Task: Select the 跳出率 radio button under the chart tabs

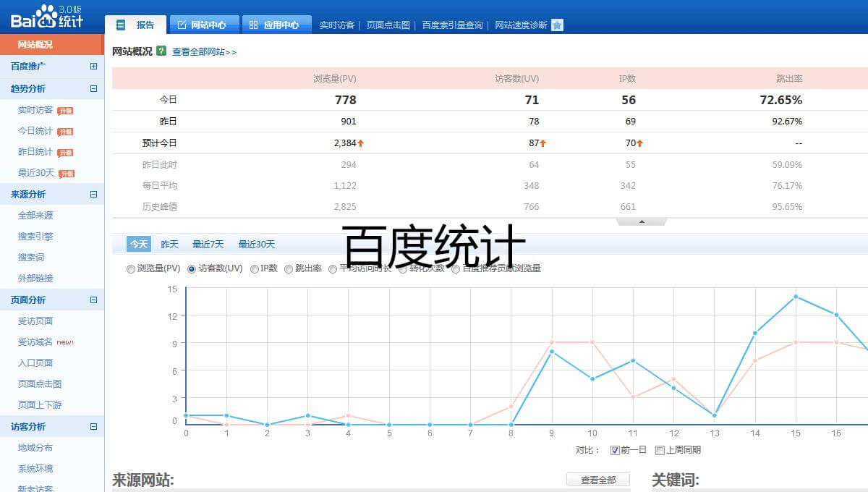Action: pos(289,269)
